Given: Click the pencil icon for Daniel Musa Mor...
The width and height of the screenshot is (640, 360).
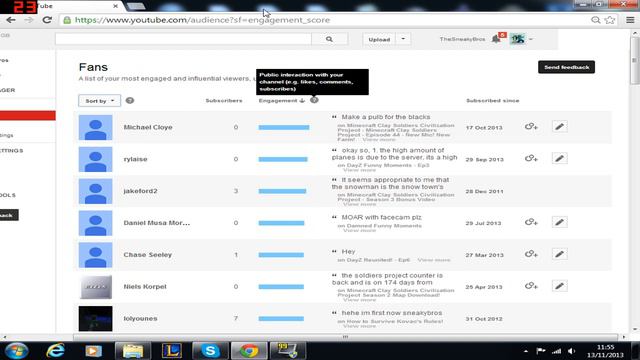Looking at the screenshot, I should pos(560,222).
